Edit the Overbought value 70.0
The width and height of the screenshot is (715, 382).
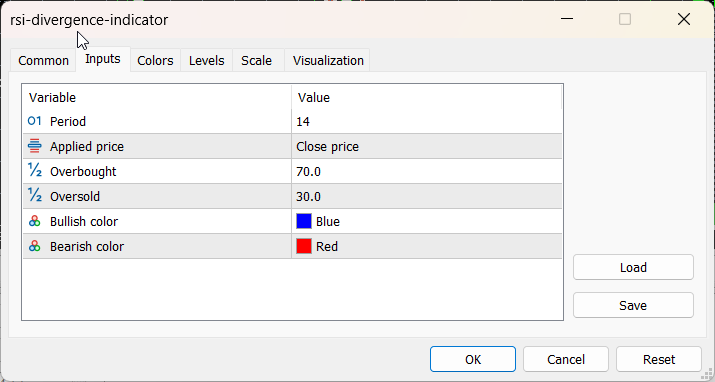coord(426,171)
